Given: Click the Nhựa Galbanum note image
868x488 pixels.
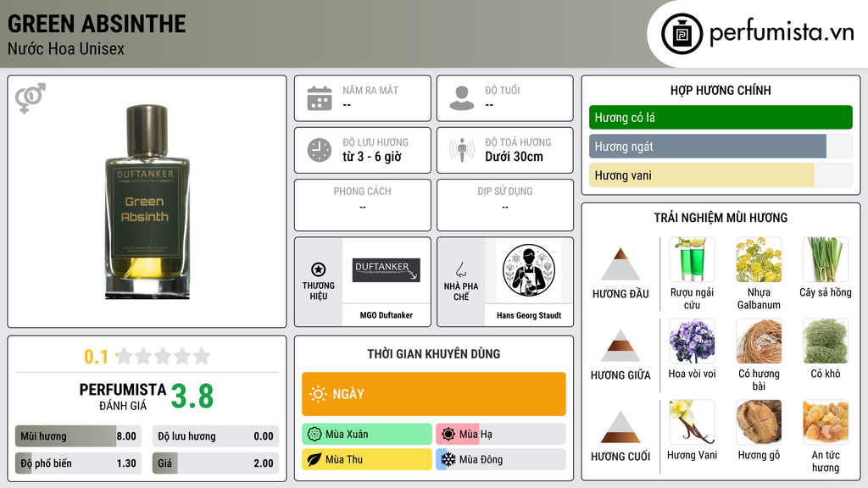Looking at the screenshot, I should pos(759,259).
